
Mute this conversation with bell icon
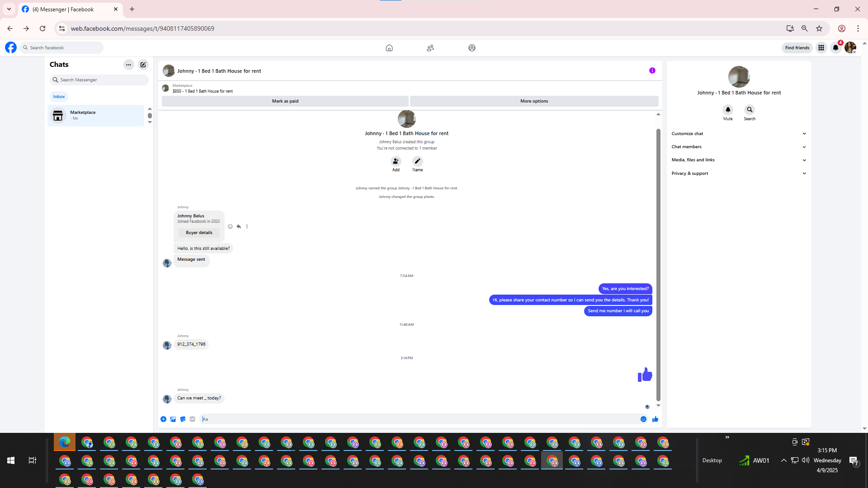click(x=728, y=110)
